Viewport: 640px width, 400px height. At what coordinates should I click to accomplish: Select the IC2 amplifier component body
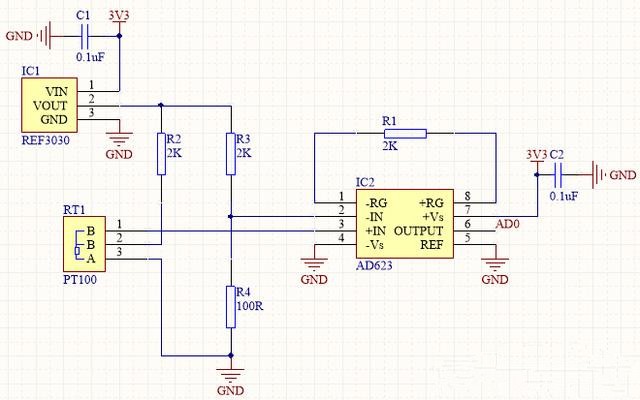(403, 223)
